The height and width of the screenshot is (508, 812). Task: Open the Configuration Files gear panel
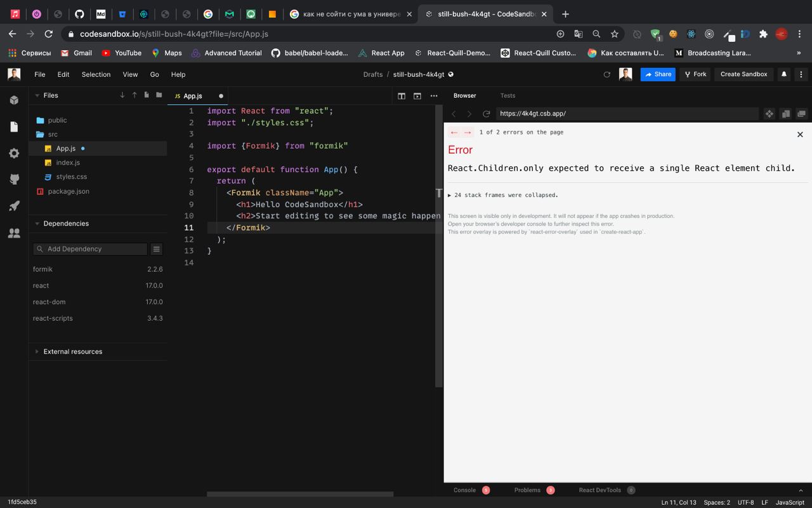click(x=14, y=153)
